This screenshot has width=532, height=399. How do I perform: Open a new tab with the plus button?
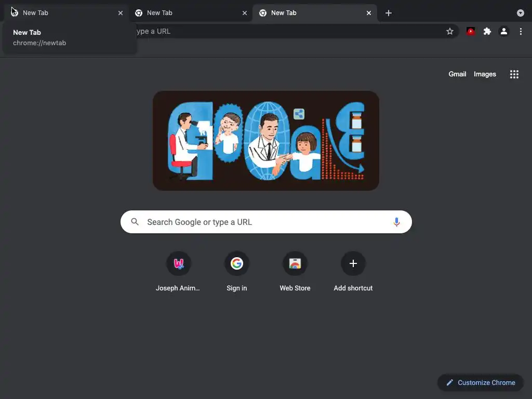coord(389,13)
